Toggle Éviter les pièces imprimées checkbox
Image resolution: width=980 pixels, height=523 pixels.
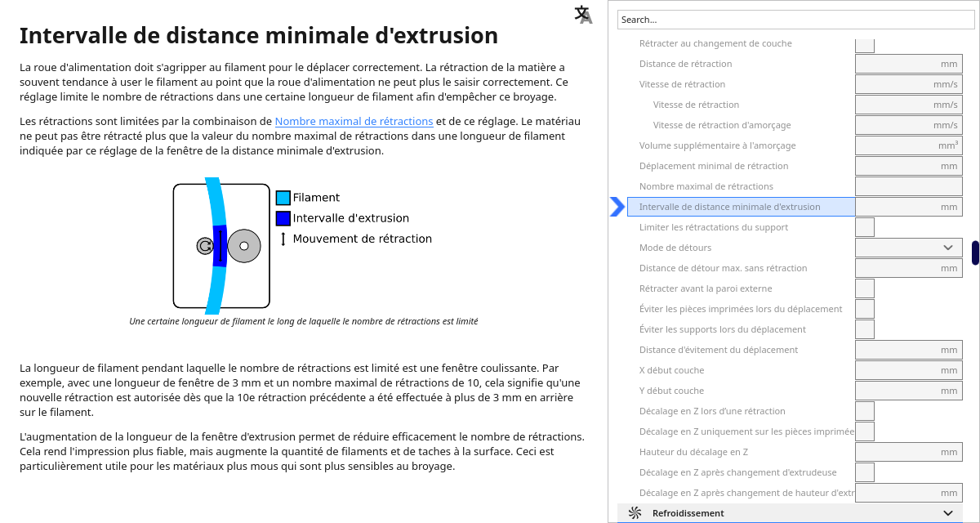click(x=865, y=309)
